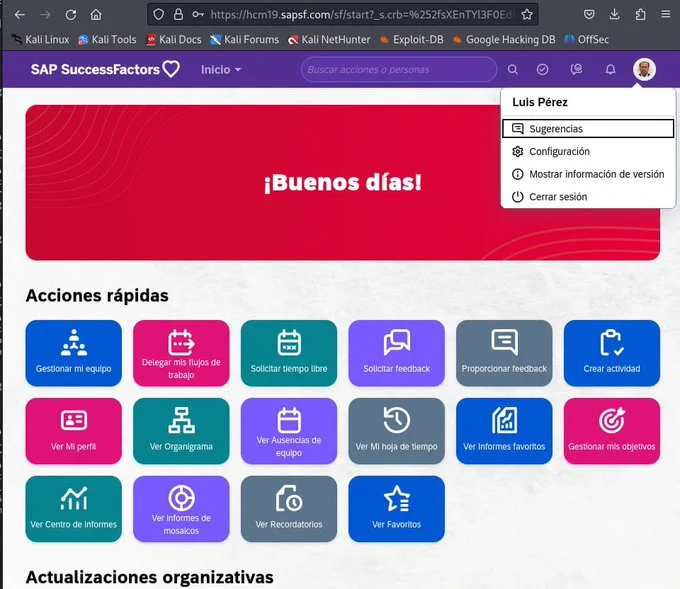This screenshot has width=680, height=589.
Task: Click the Luis Pérez profile avatar
Action: click(644, 69)
